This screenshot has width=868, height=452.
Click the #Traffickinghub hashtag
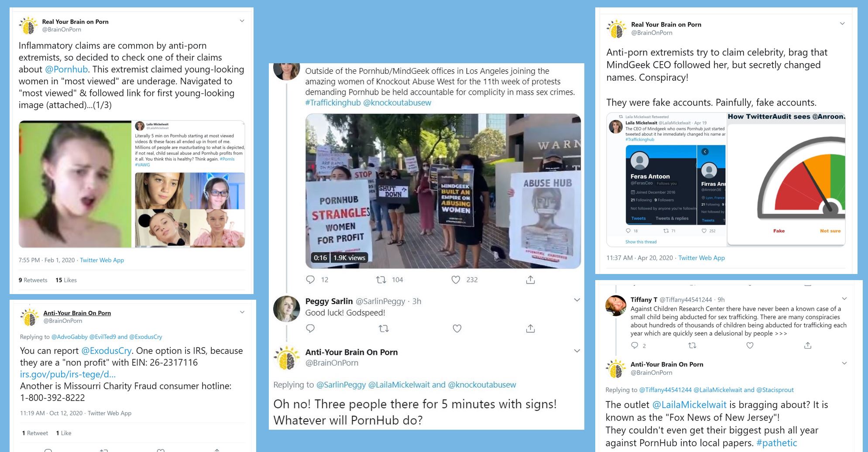[x=333, y=103]
